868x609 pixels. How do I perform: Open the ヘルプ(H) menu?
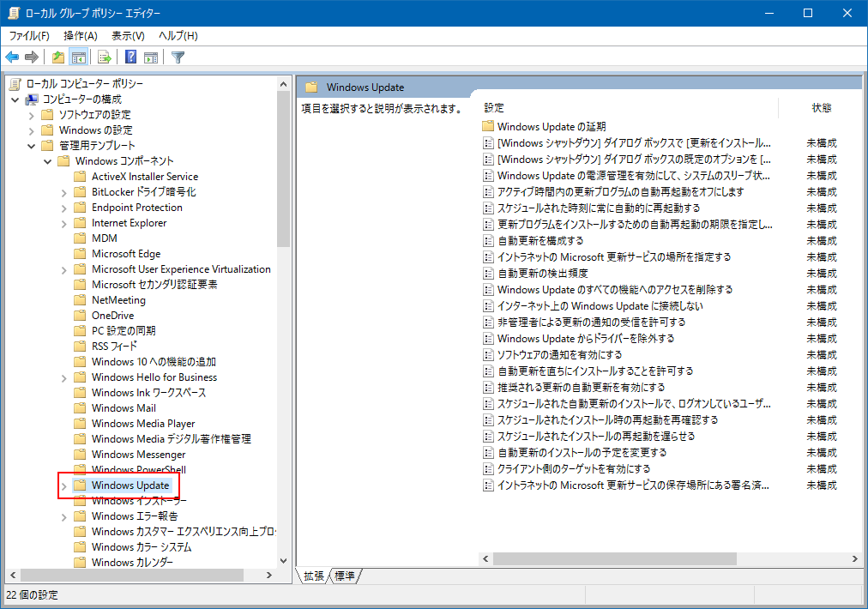pyautogui.click(x=178, y=36)
